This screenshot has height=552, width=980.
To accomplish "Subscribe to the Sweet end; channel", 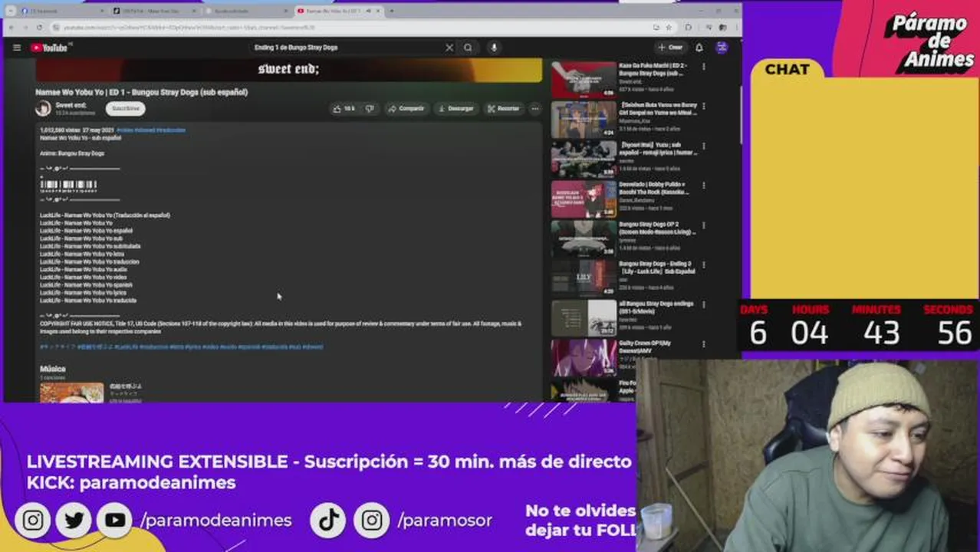I will pyautogui.click(x=125, y=109).
